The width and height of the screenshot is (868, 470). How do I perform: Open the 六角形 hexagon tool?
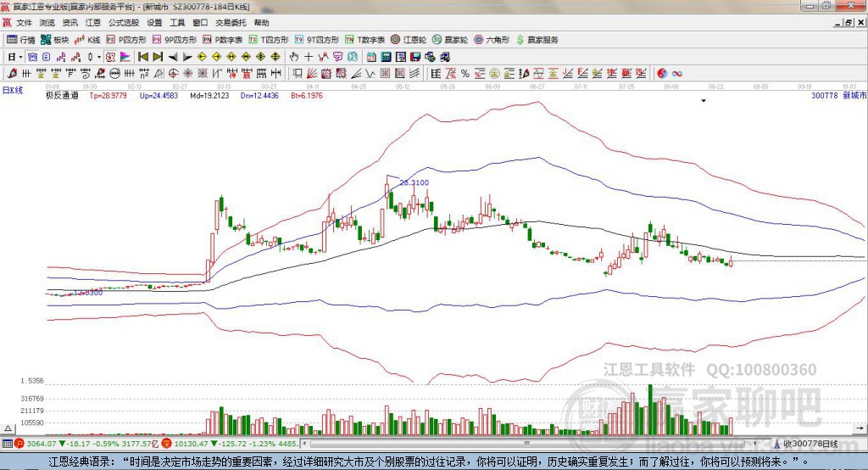pos(492,40)
